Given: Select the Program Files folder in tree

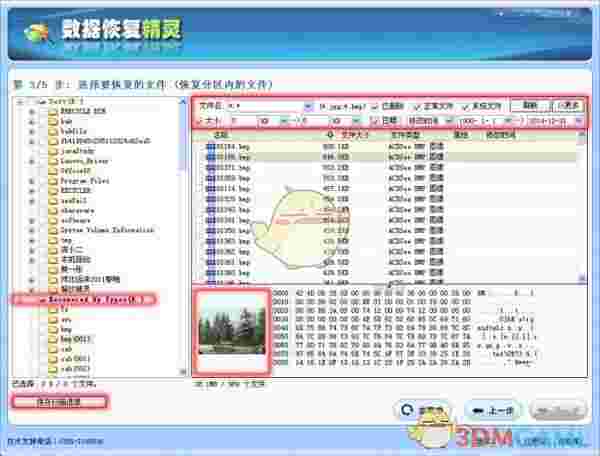Looking at the screenshot, I should point(85,181).
